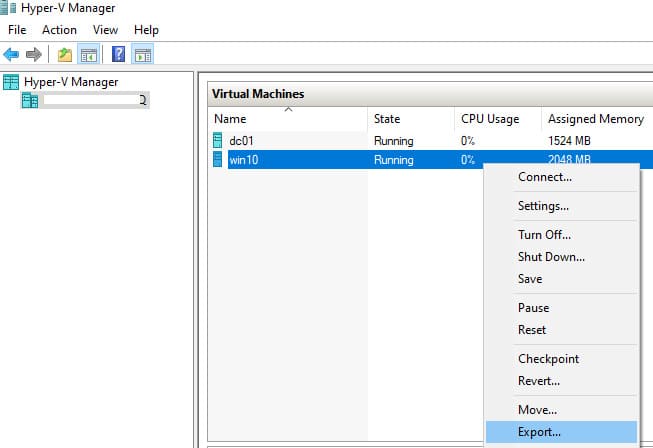Select Shut Down... in context menu
Screen dimensions: 653x448
[561, 256]
